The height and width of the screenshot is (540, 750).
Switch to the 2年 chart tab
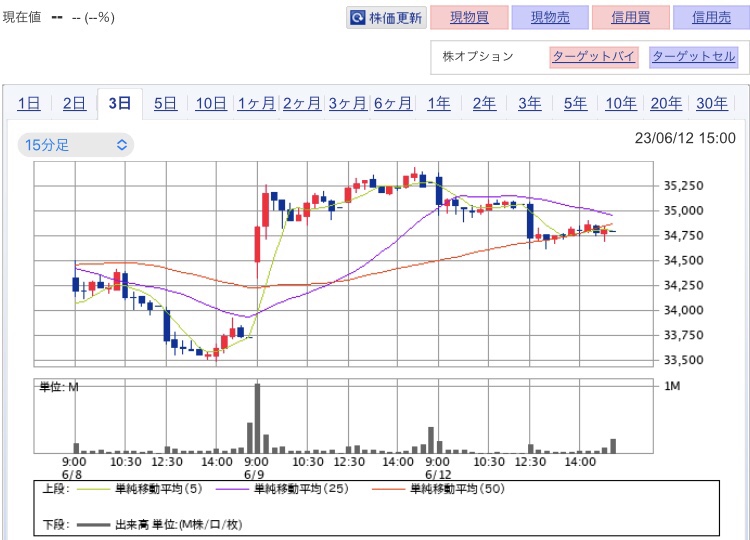pyautogui.click(x=484, y=103)
